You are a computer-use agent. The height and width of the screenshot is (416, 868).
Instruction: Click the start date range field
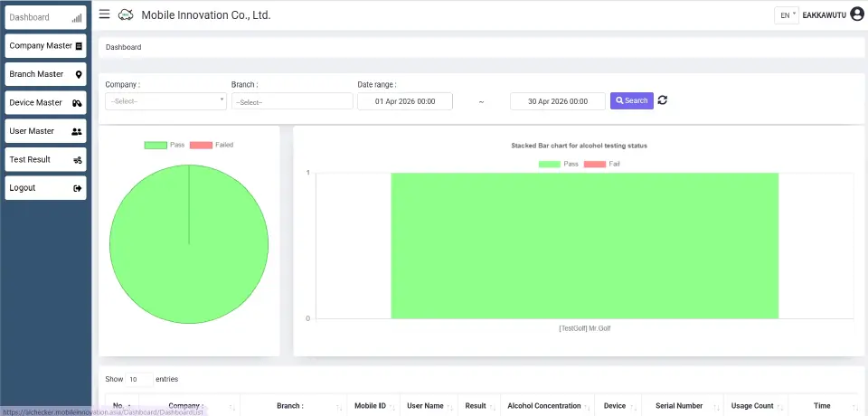(x=405, y=101)
